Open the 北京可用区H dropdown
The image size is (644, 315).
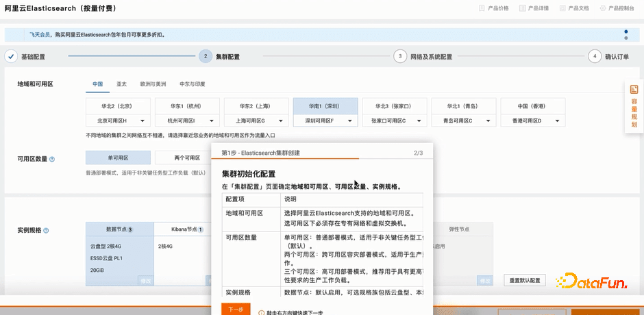[x=119, y=121]
